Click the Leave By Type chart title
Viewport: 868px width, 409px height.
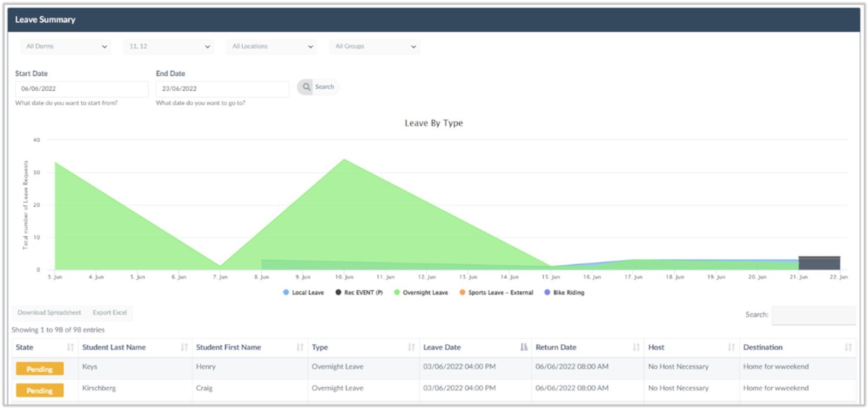pos(434,123)
